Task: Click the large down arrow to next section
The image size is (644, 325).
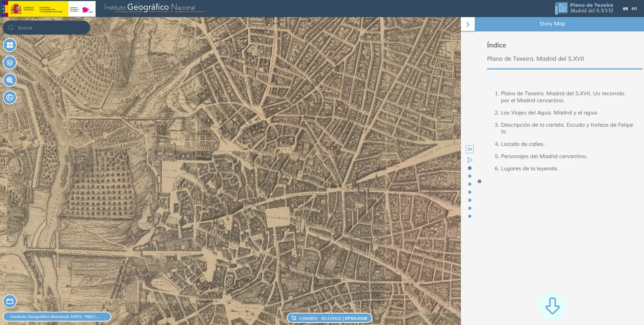Action: pyautogui.click(x=552, y=306)
